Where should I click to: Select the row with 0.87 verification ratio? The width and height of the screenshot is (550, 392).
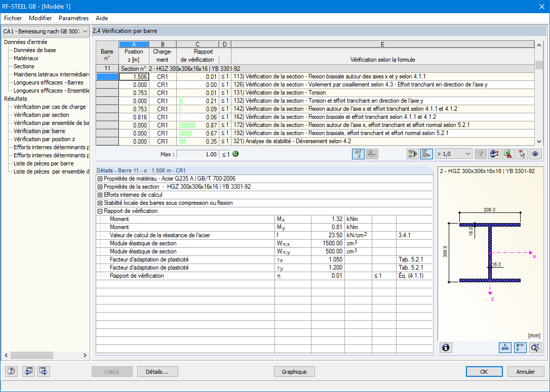pyautogui.click(x=315, y=125)
